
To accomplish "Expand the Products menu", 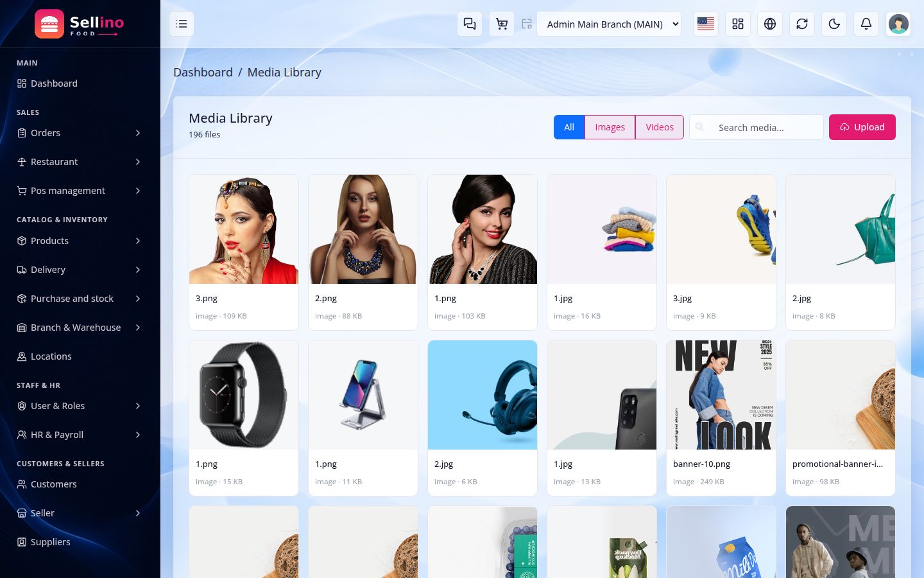I will [80, 241].
